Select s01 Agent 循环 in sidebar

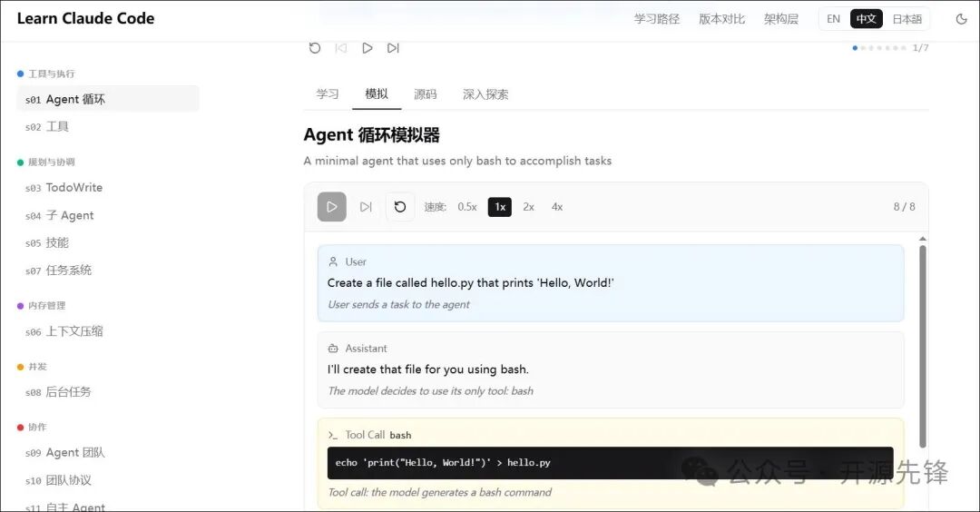[x=108, y=99]
